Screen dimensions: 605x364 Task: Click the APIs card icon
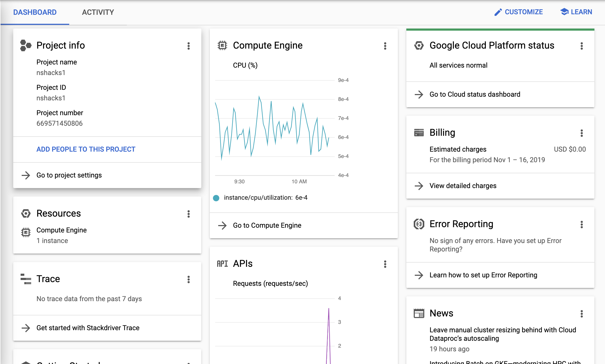coord(222,264)
